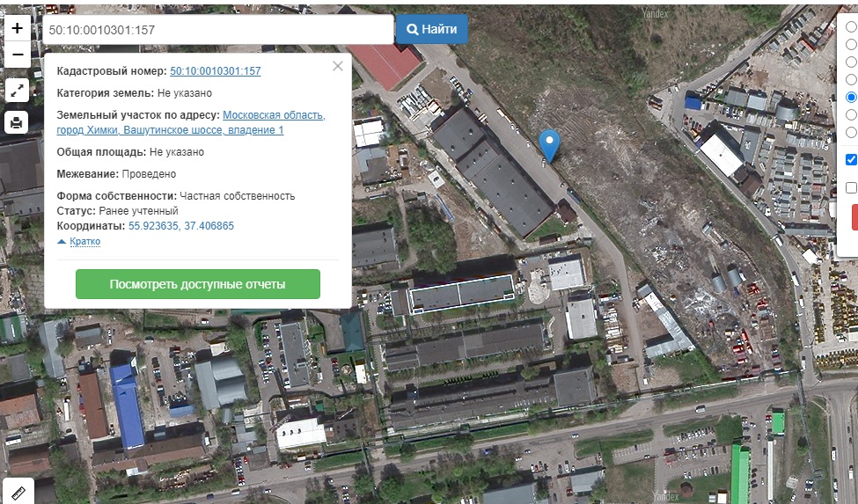Screen dimensions: 858x504
Task: Choose the currently selected blue radio option
Action: [851, 97]
